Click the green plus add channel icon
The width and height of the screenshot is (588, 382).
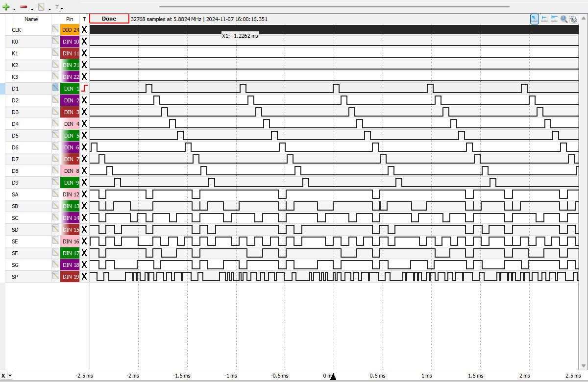[x=6, y=7]
